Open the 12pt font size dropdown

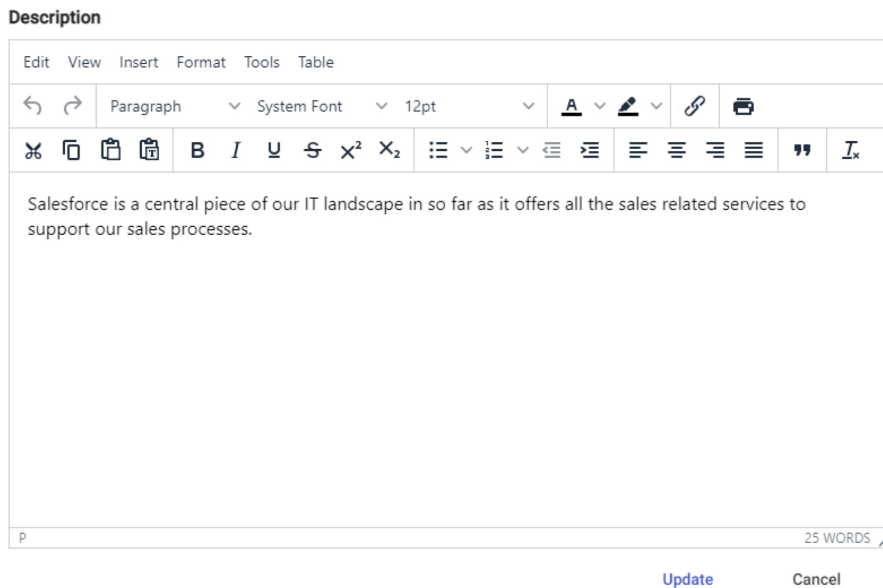(x=469, y=106)
